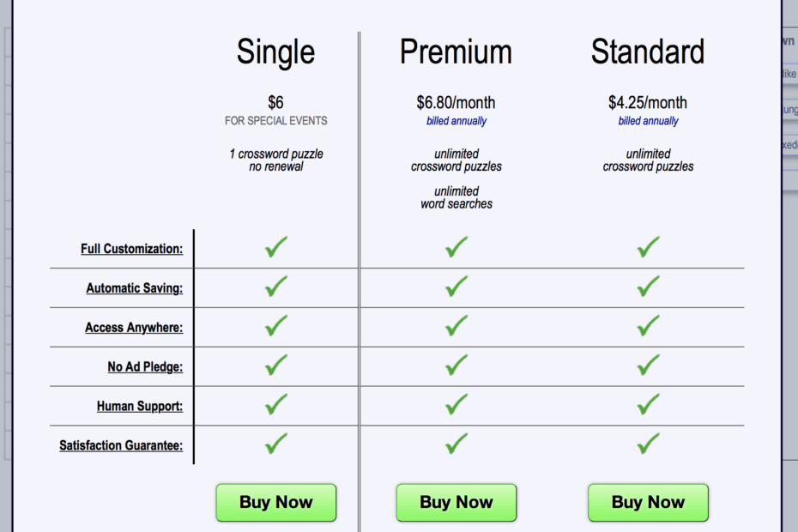This screenshot has width=798, height=532.
Task: Click Buy Now under Standard plan
Action: pos(648,503)
